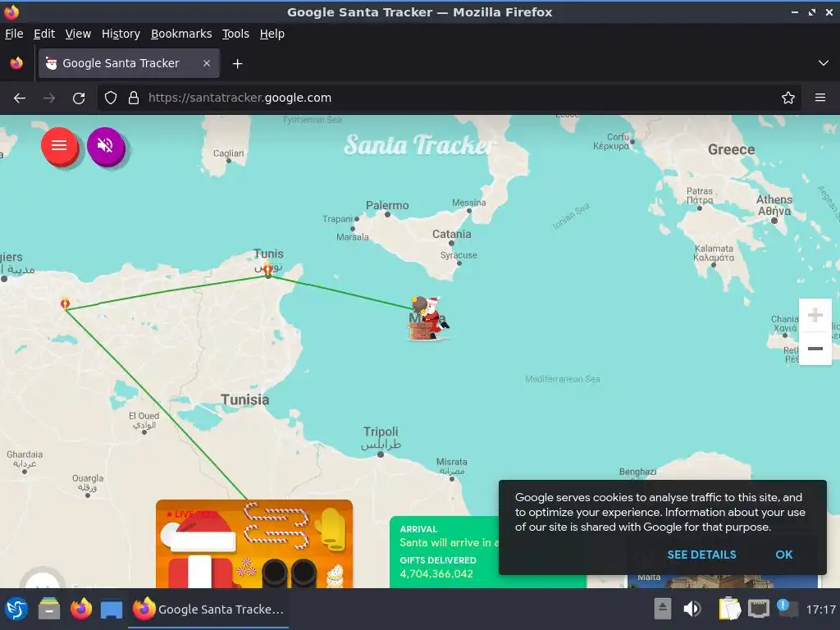This screenshot has height=630, width=840.
Task: Click the Algeria stop marker pin
Action: pyautogui.click(x=65, y=304)
